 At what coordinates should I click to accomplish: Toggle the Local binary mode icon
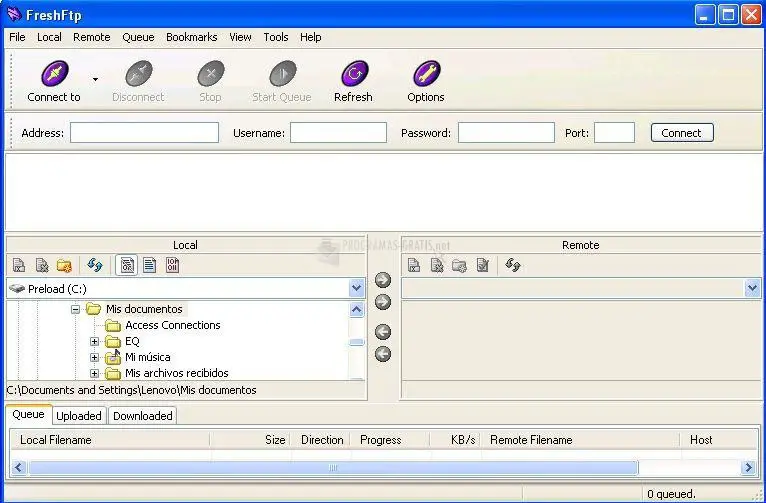pos(172,265)
